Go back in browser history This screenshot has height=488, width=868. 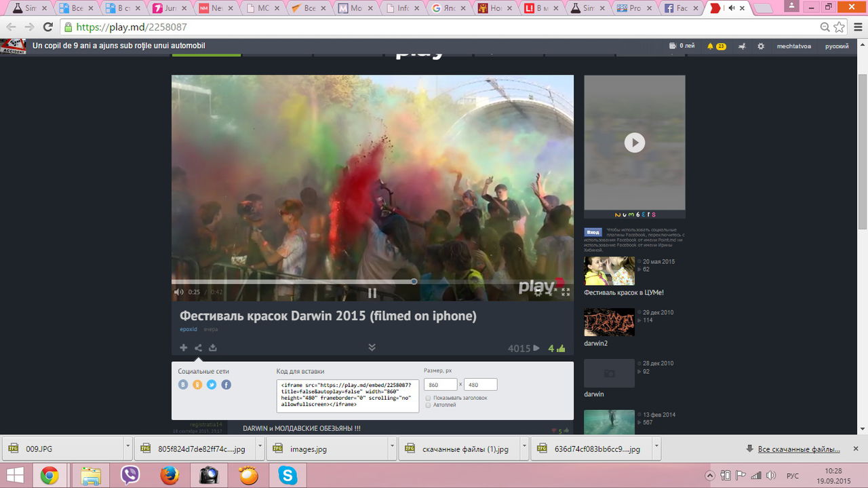click(11, 27)
